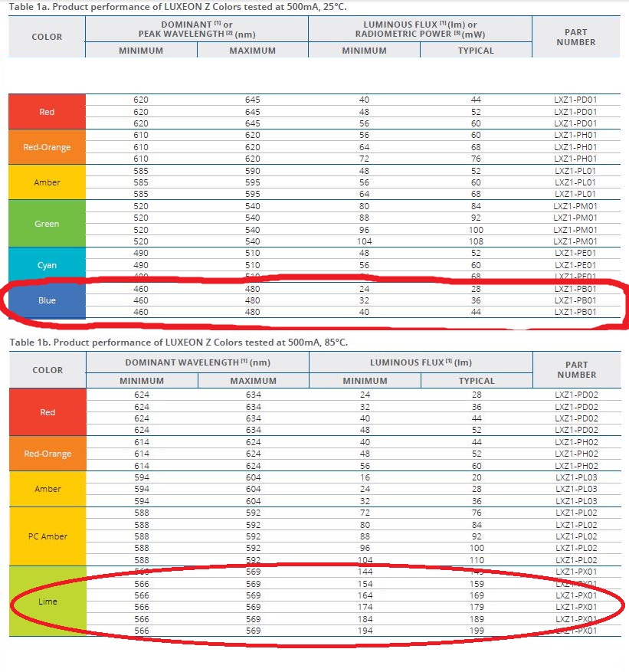The image size is (629, 672).
Task: Select the typical flux value 108
Action: [476, 241]
